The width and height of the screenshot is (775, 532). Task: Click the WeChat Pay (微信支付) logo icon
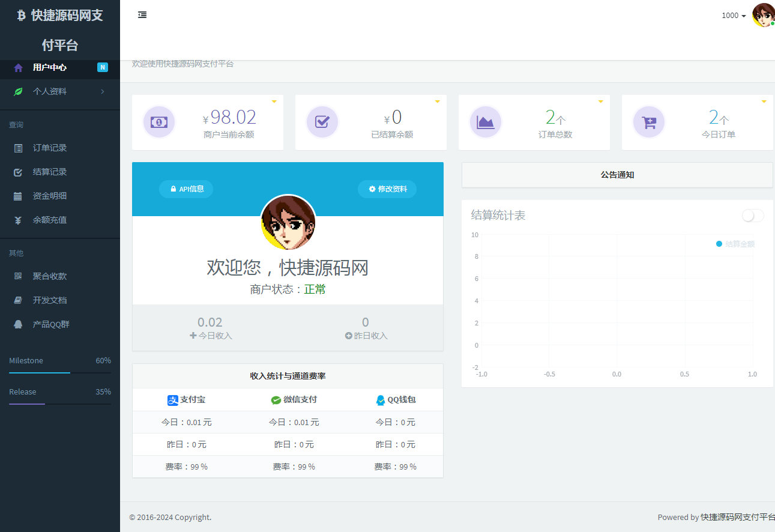[276, 400]
